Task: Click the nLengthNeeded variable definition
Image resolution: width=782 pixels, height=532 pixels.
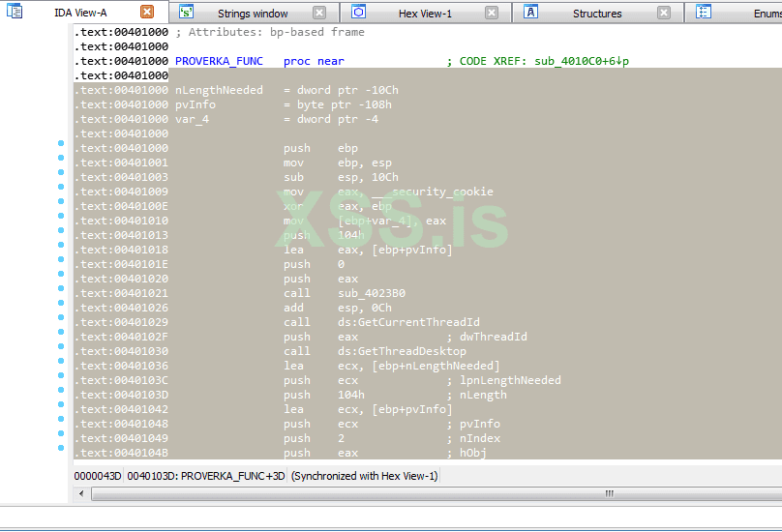Action: (219, 90)
